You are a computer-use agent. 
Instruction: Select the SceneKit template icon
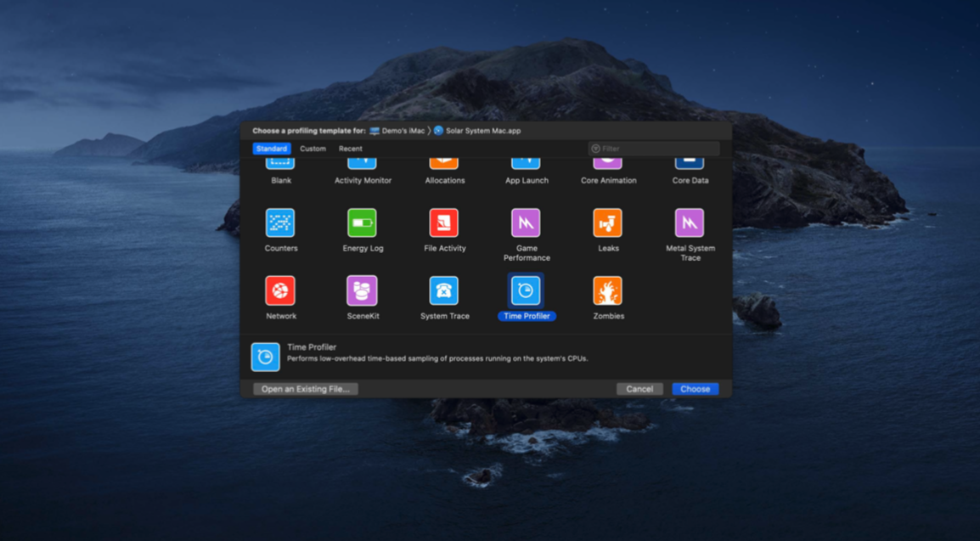click(362, 290)
